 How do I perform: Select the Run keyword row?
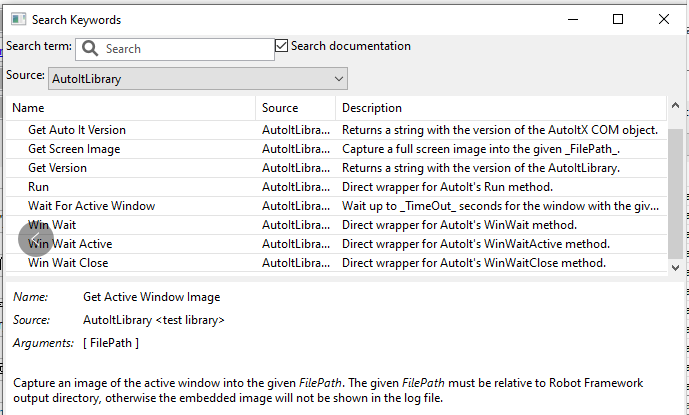click(39, 187)
